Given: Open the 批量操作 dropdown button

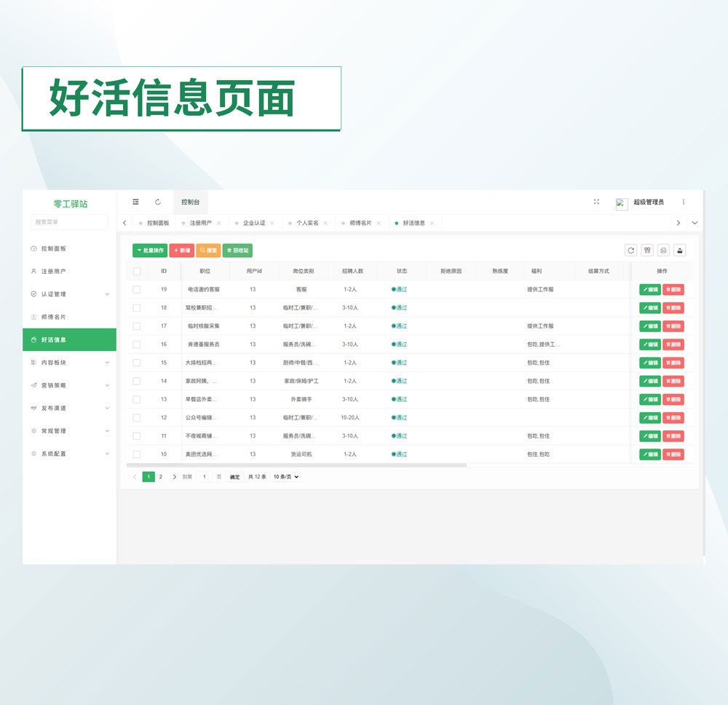Looking at the screenshot, I should pyautogui.click(x=150, y=251).
